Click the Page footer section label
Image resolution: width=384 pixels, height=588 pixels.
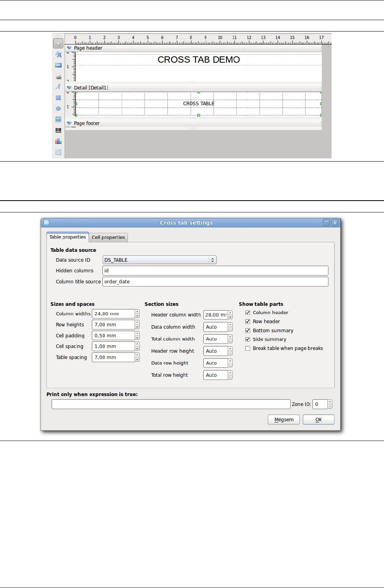(87, 123)
